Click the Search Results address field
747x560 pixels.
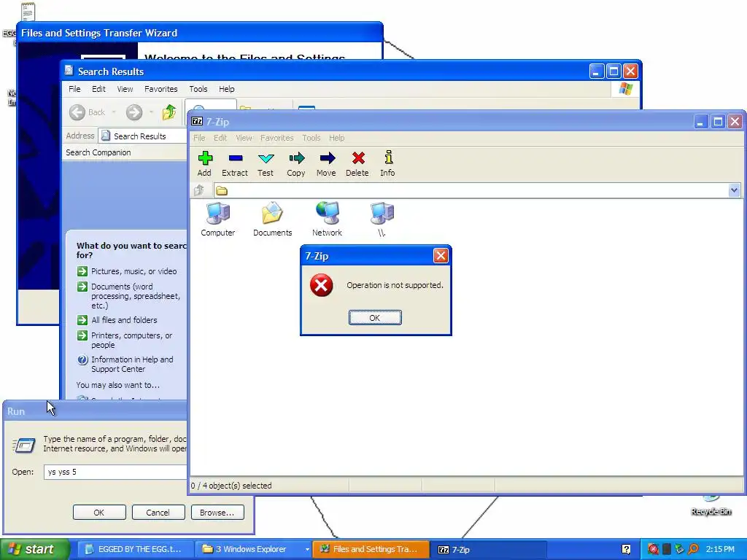[143, 136]
